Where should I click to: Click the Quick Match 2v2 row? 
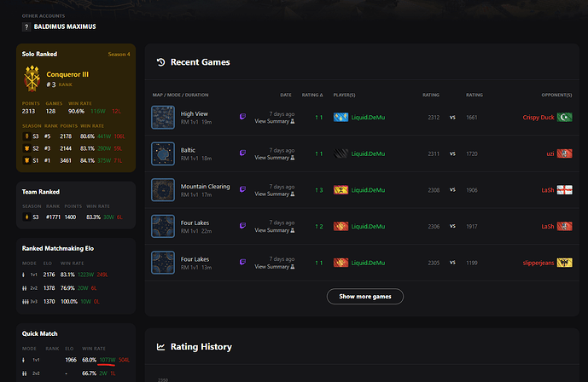pos(69,373)
